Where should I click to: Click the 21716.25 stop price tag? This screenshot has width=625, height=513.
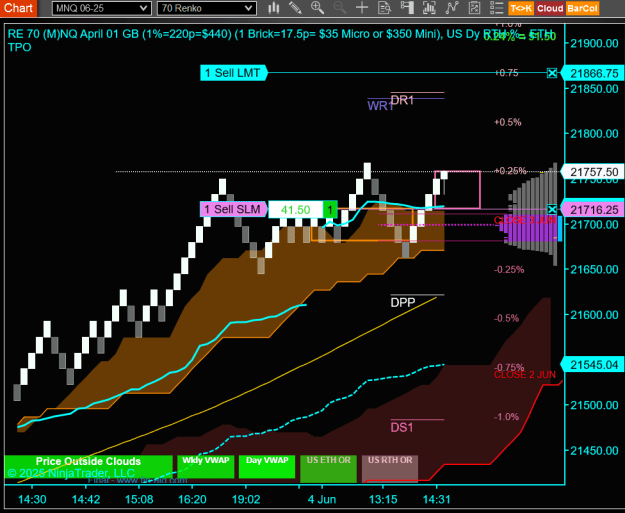[593, 210]
